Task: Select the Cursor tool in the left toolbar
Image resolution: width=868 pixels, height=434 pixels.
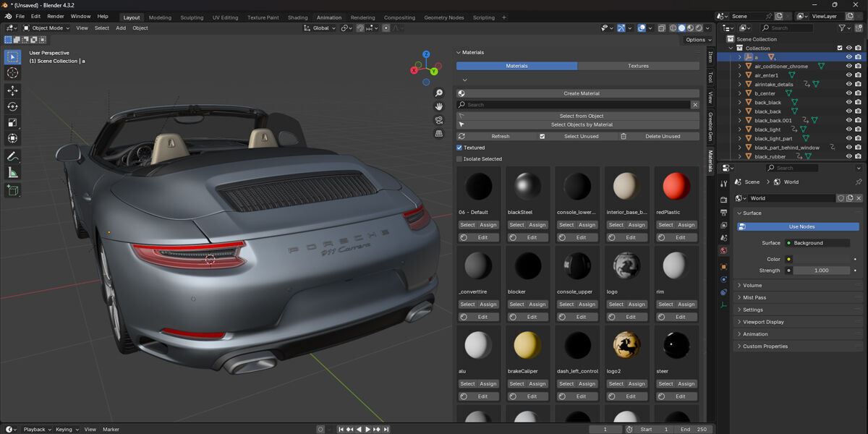Action: (12, 73)
